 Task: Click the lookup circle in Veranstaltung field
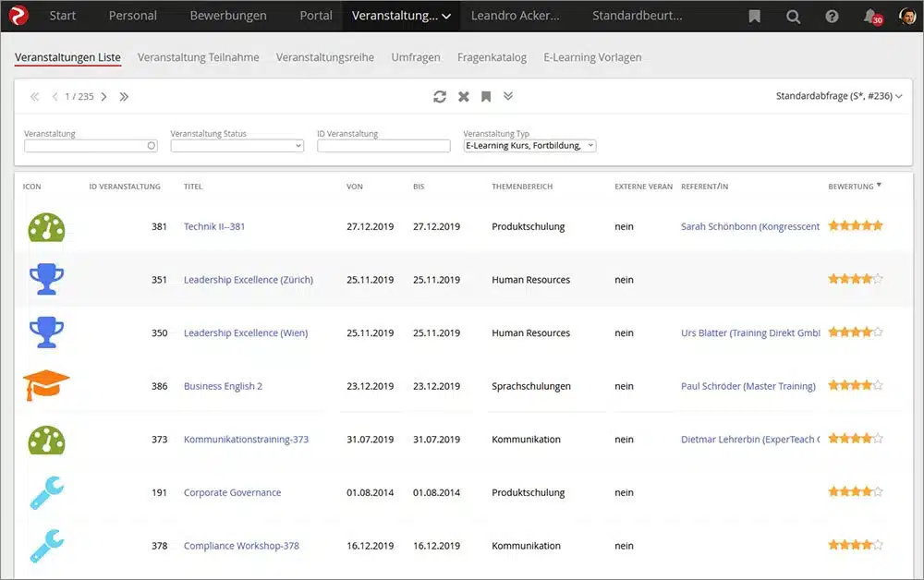point(152,145)
